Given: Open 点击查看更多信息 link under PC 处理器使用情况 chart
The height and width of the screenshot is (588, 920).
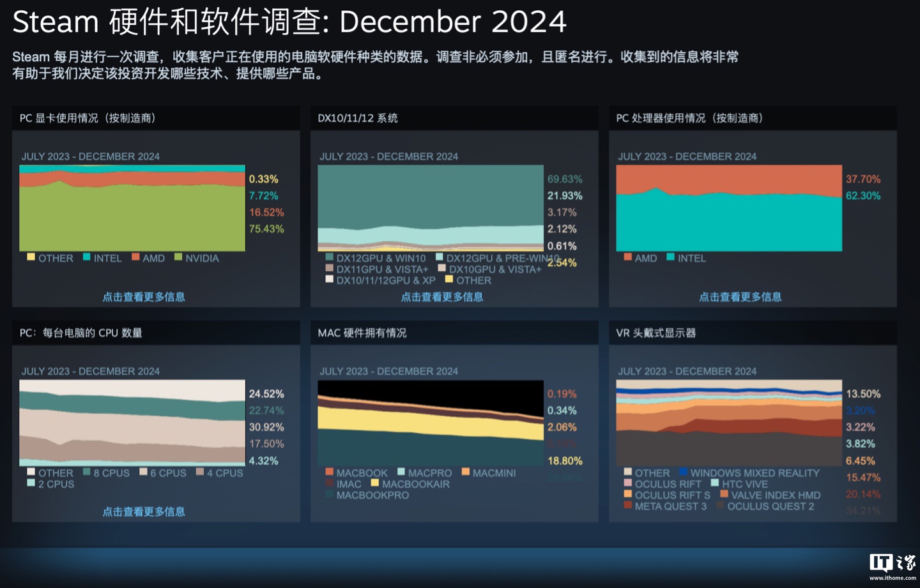Looking at the screenshot, I should (740, 297).
